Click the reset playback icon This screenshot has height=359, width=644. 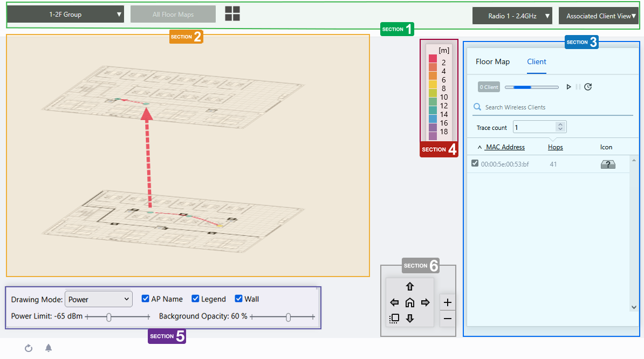click(588, 87)
